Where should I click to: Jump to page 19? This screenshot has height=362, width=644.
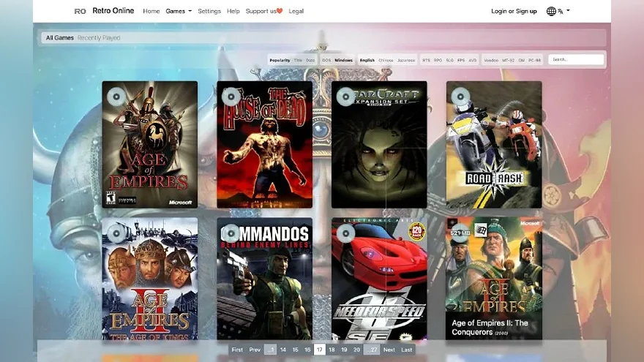tap(344, 350)
